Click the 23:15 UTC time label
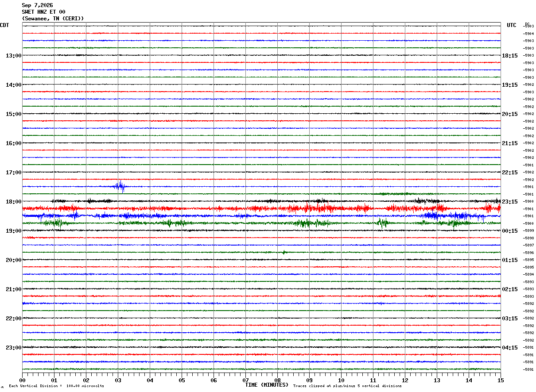Viewport: 536px width, 392px height. coord(509,202)
